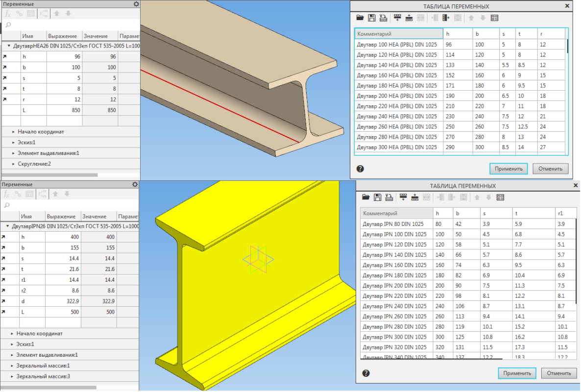Click Применить in IPN table dialog
Image resolution: width=581 pixels, height=392 pixels.
click(x=517, y=373)
